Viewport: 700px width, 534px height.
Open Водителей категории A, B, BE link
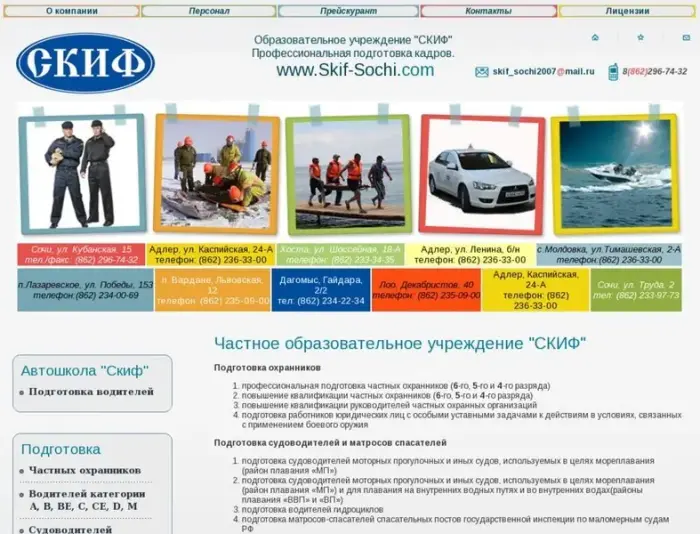(87, 500)
